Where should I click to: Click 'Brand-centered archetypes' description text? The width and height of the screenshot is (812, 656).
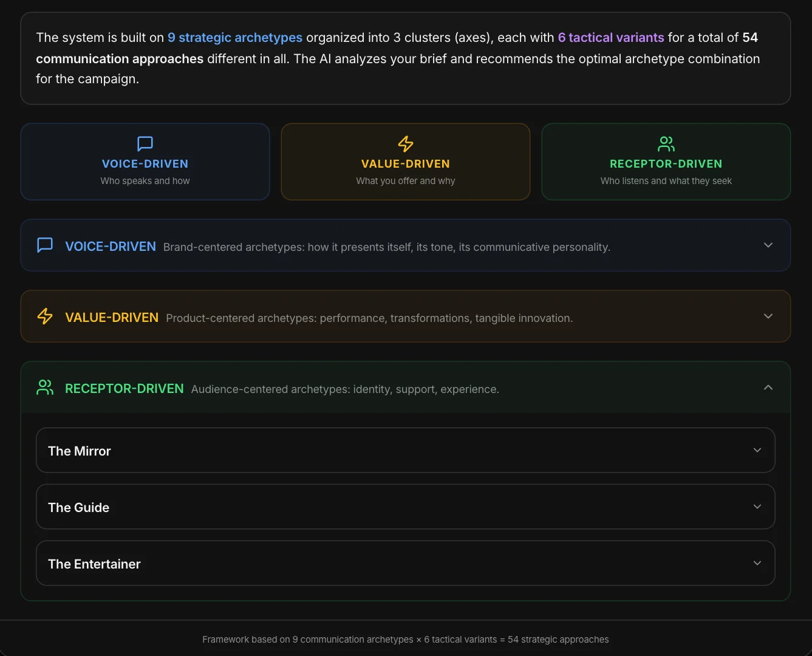tap(387, 247)
